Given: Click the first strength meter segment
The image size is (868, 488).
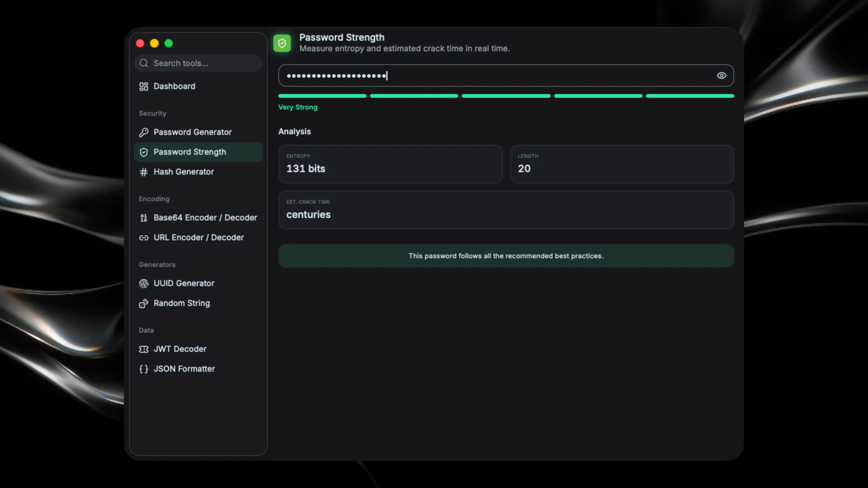Looking at the screenshot, I should coord(322,96).
